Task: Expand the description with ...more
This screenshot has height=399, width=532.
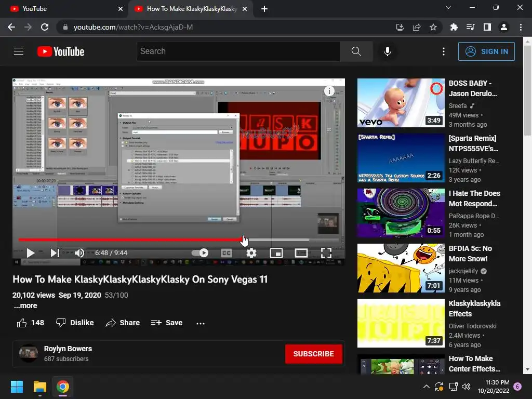Action: (x=25, y=305)
